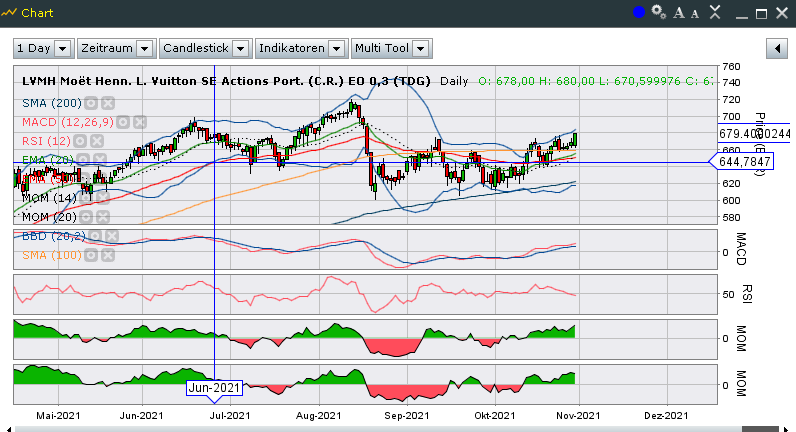
Task: Click the Dez-2021 date axis label
Action: (666, 416)
